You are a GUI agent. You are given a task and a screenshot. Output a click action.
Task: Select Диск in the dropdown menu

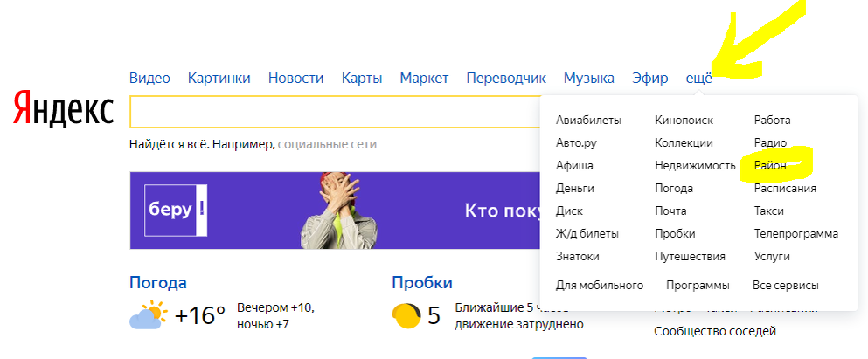[x=569, y=211]
